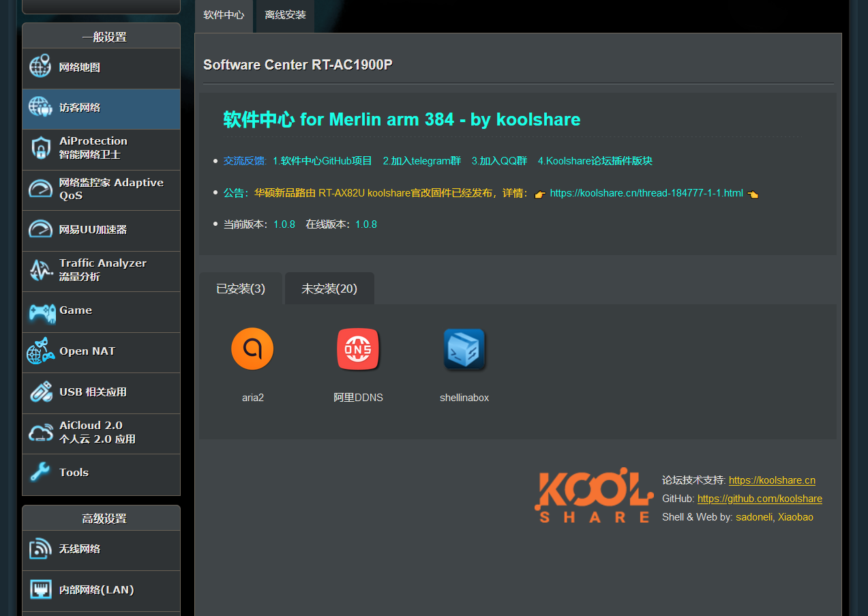Open the 4.Koolshare论坛插件版块 link
Image resolution: width=868 pixels, height=616 pixels.
coord(595,161)
